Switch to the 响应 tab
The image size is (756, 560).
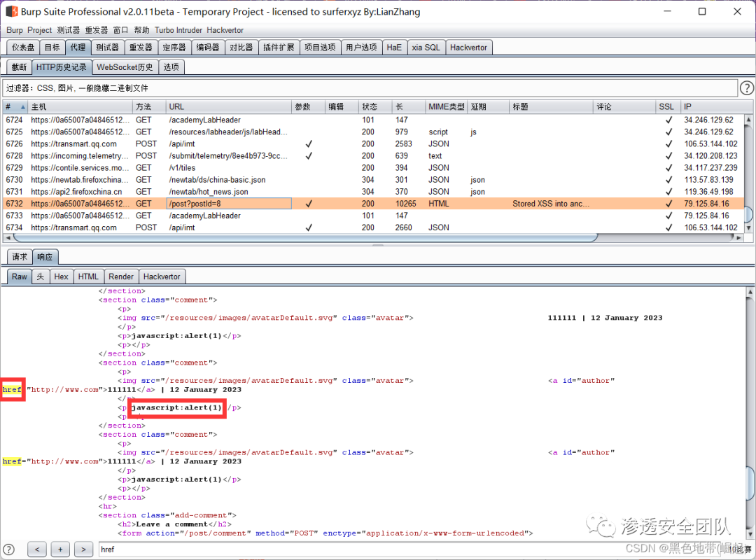tap(45, 257)
